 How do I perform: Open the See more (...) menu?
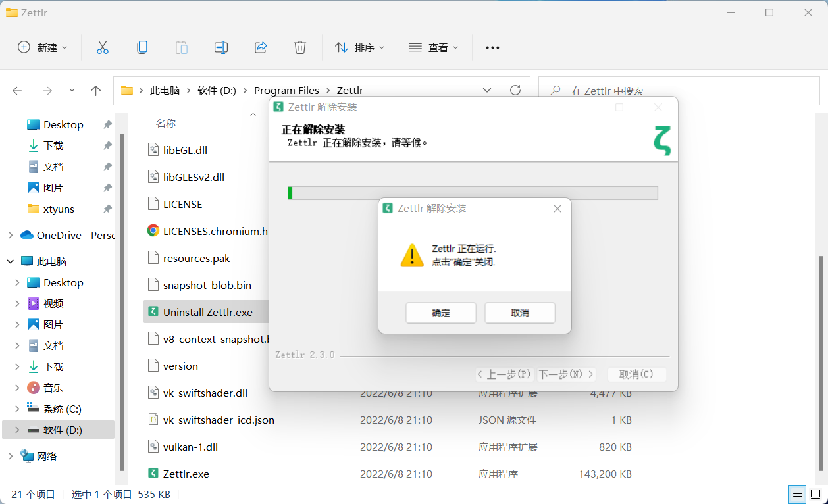click(x=492, y=47)
